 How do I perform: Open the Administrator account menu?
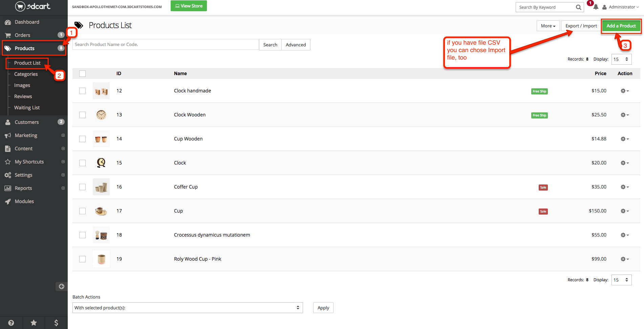coord(621,7)
